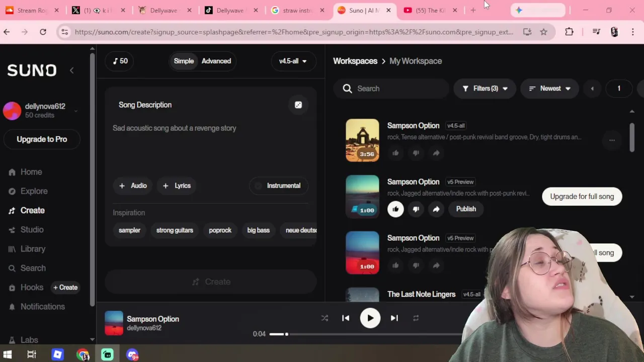Switch to the YouTube The Kil... tab
This screenshot has height=362, width=644.
[430, 10]
